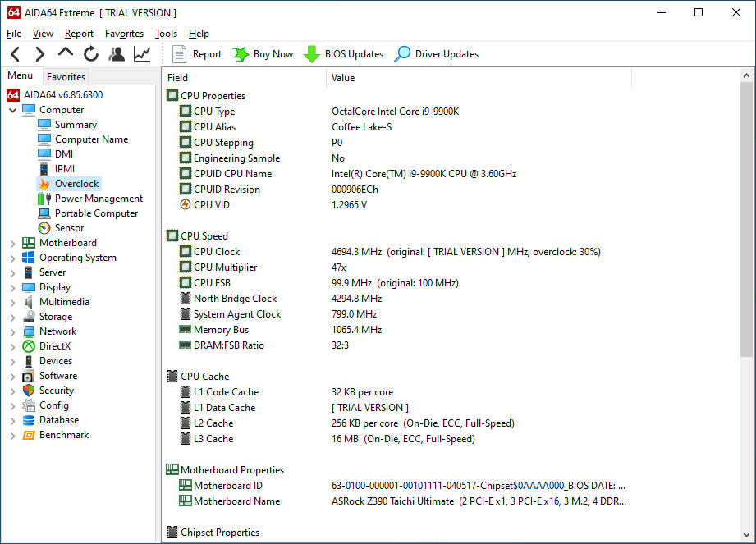Select the DRAM:FSB Ratio row

click(x=396, y=345)
